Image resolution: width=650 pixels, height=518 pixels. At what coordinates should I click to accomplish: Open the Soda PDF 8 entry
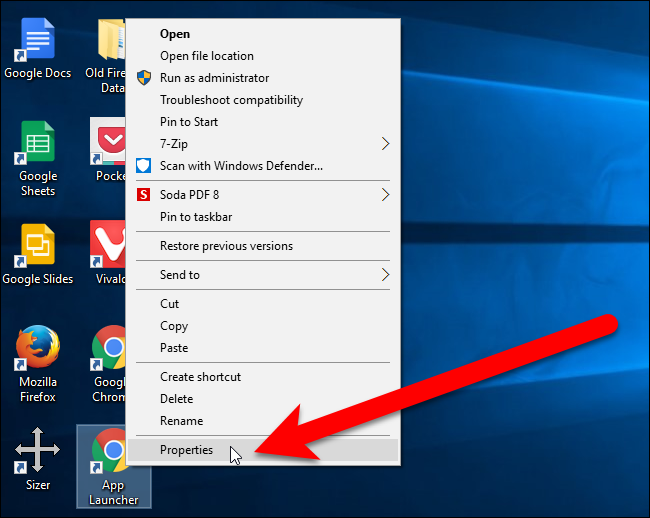click(263, 195)
